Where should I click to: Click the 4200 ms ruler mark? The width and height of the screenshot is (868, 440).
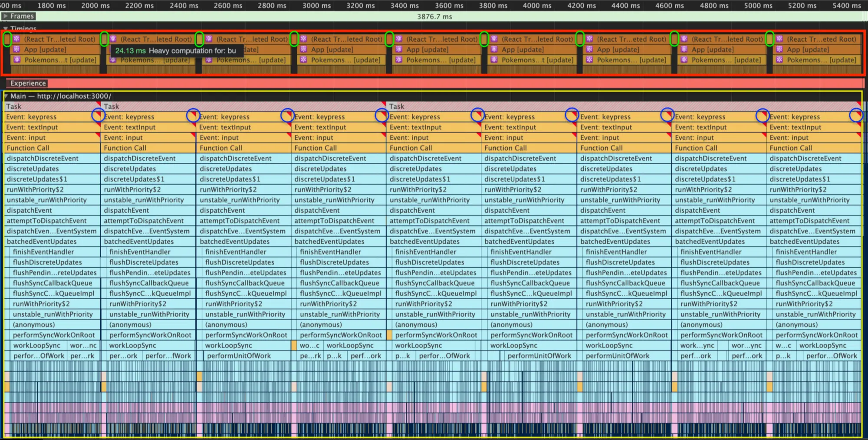point(582,6)
